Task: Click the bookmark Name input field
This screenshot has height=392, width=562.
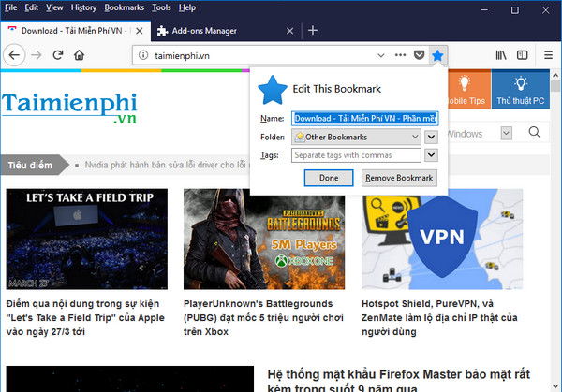Action: coord(364,119)
